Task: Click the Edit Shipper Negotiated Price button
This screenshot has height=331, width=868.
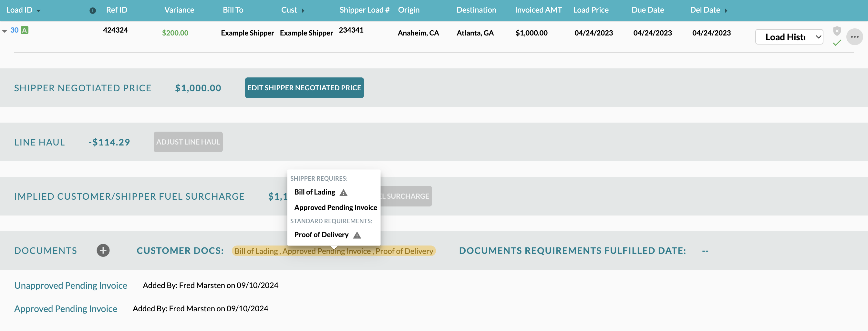Action: pos(304,87)
